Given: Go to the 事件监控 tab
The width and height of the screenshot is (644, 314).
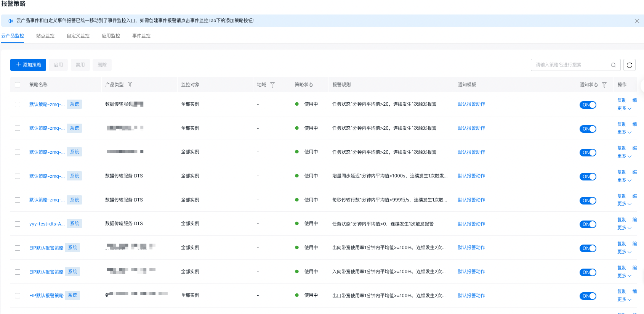Looking at the screenshot, I should [x=141, y=36].
